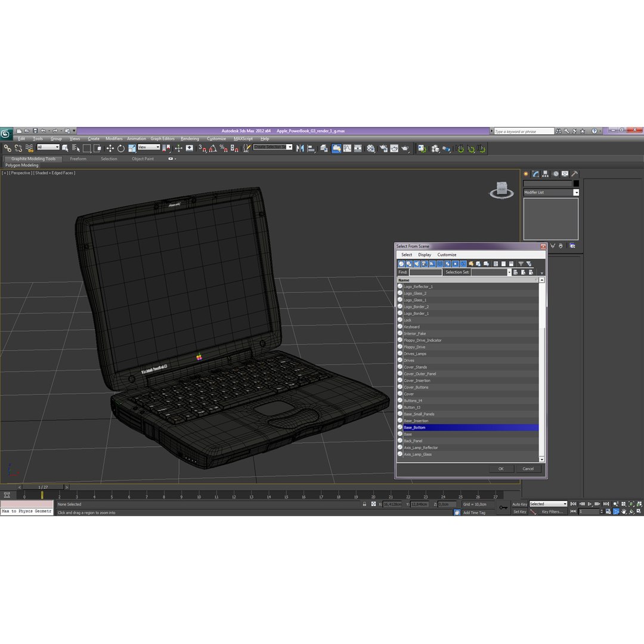Screen dimensions: 644x644
Task: Click the Render Production teapot icon
Action: (x=405, y=148)
